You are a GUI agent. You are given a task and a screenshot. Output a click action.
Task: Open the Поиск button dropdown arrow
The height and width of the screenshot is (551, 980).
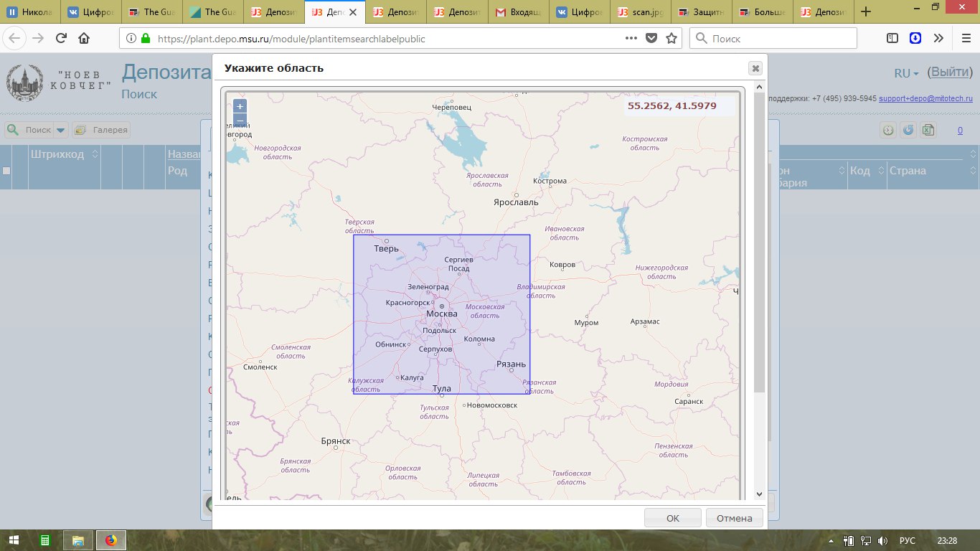click(61, 130)
